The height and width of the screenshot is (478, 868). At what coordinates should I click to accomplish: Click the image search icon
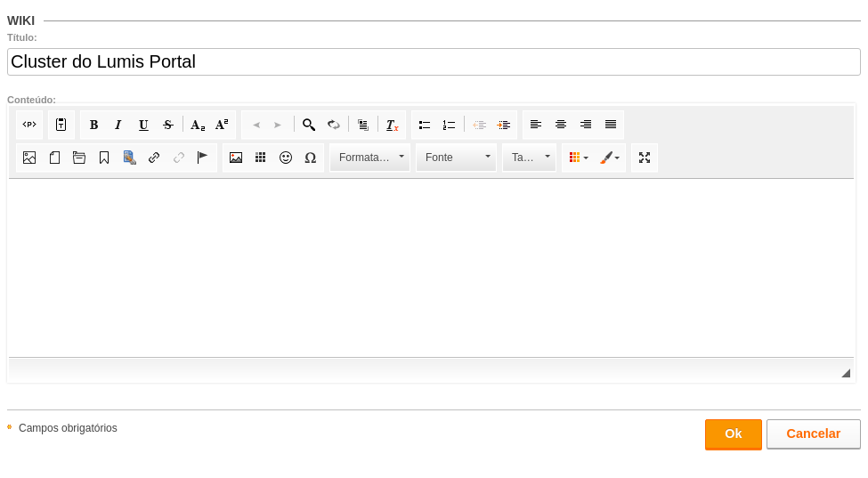tap(130, 158)
